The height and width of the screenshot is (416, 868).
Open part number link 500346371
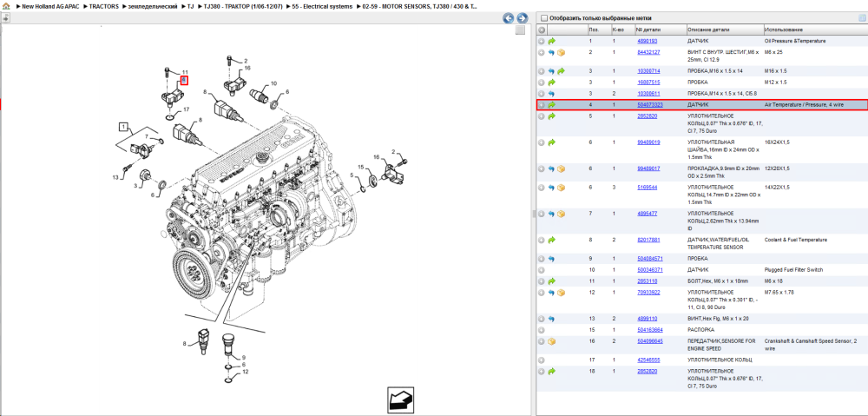point(650,270)
